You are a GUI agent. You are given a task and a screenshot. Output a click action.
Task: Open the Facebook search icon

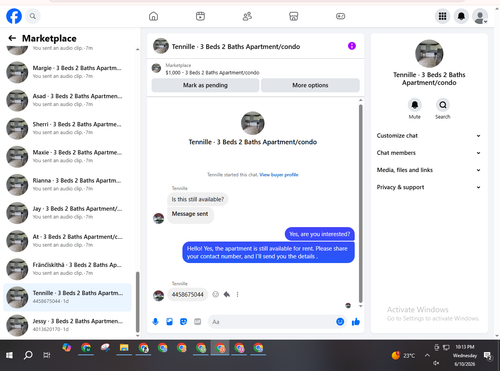coord(33,16)
